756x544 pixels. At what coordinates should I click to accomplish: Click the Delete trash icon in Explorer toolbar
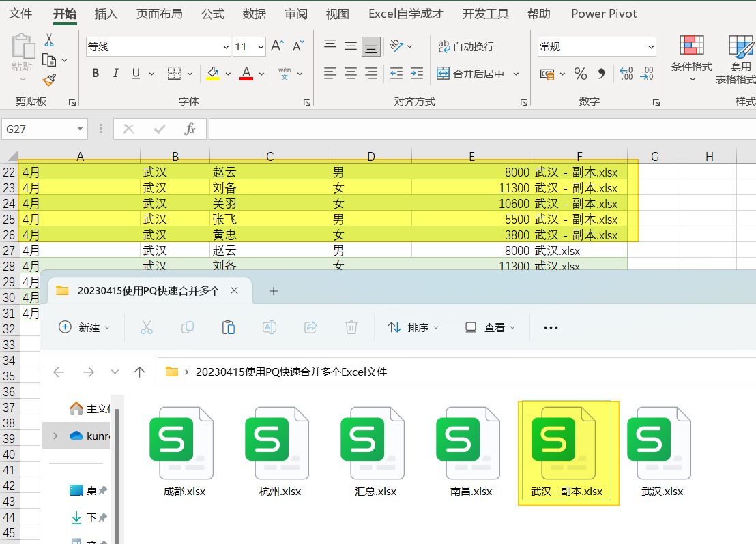tap(351, 327)
